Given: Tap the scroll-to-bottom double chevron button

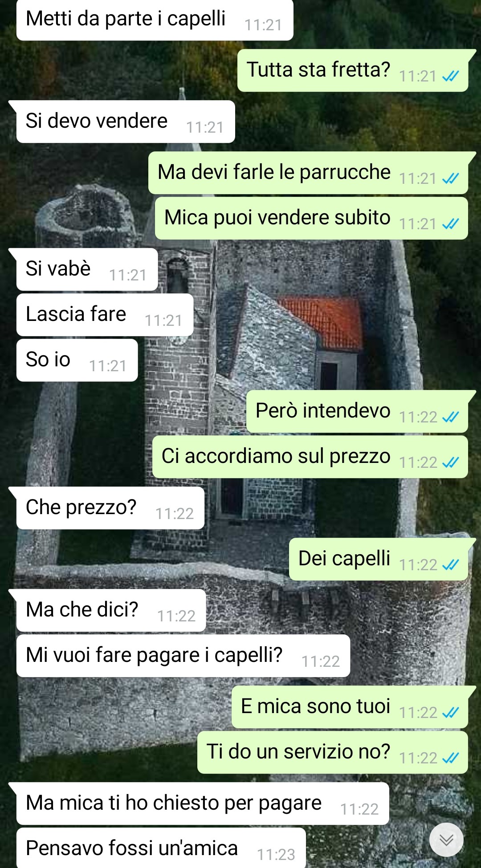Looking at the screenshot, I should pos(446,840).
